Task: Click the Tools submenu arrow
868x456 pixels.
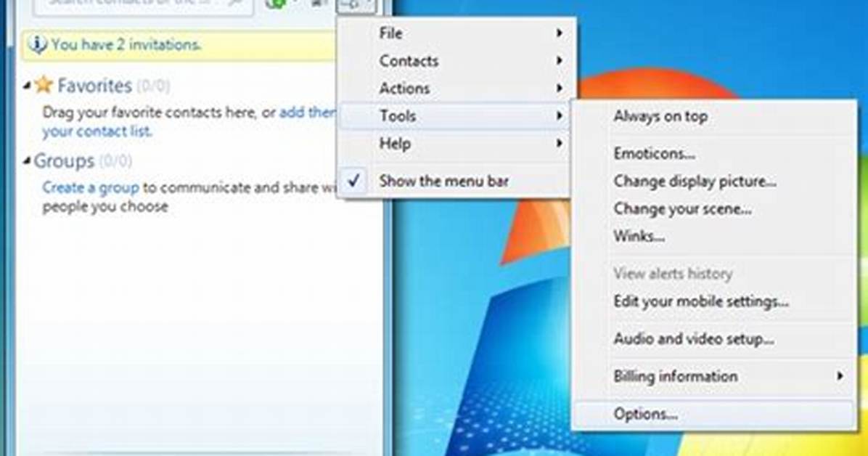Action: (x=559, y=115)
